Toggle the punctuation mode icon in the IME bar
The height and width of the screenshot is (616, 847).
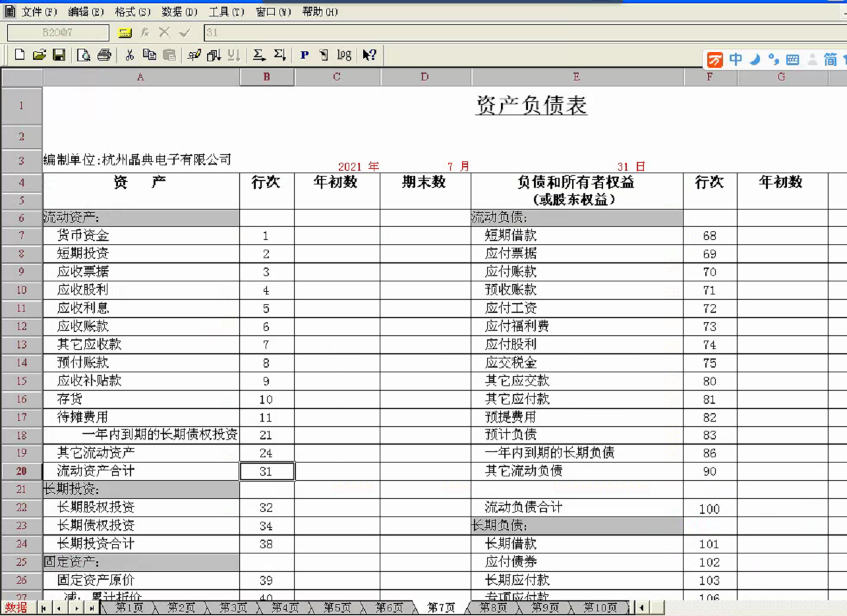click(x=774, y=59)
